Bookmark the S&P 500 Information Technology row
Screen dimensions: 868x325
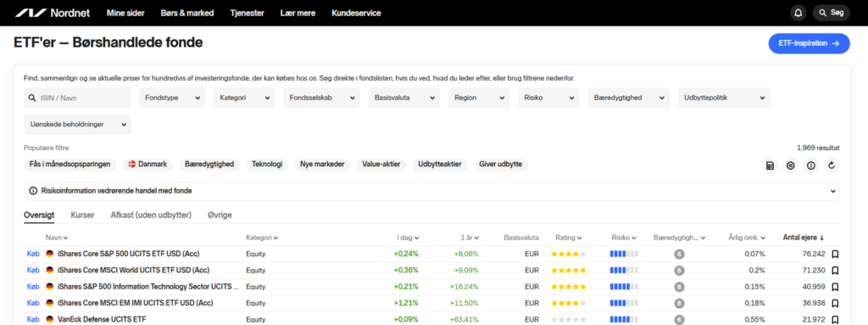[x=835, y=287]
